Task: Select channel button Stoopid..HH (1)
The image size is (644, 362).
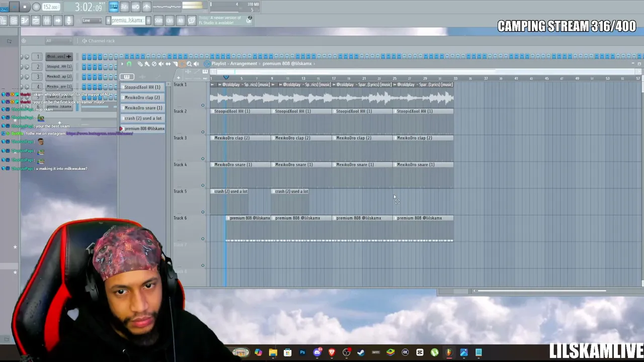Action: coord(59,66)
